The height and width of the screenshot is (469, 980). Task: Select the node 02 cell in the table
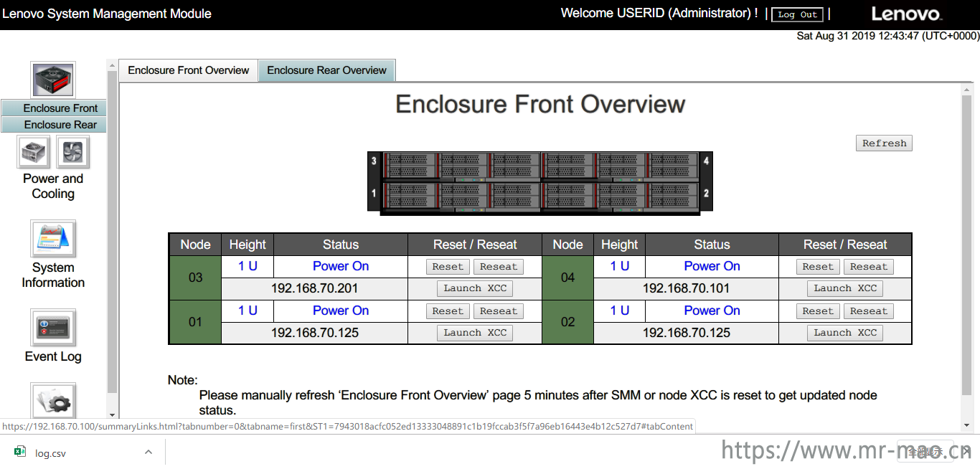[x=567, y=322]
